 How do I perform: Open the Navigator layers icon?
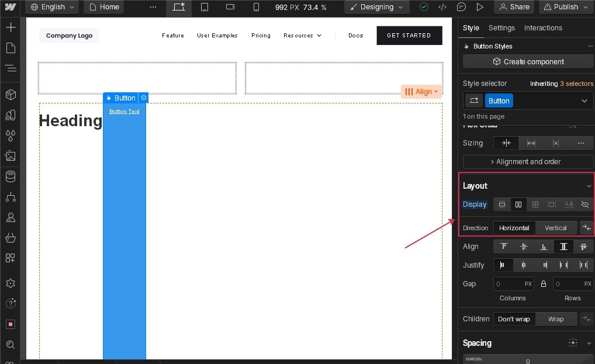tap(11, 68)
